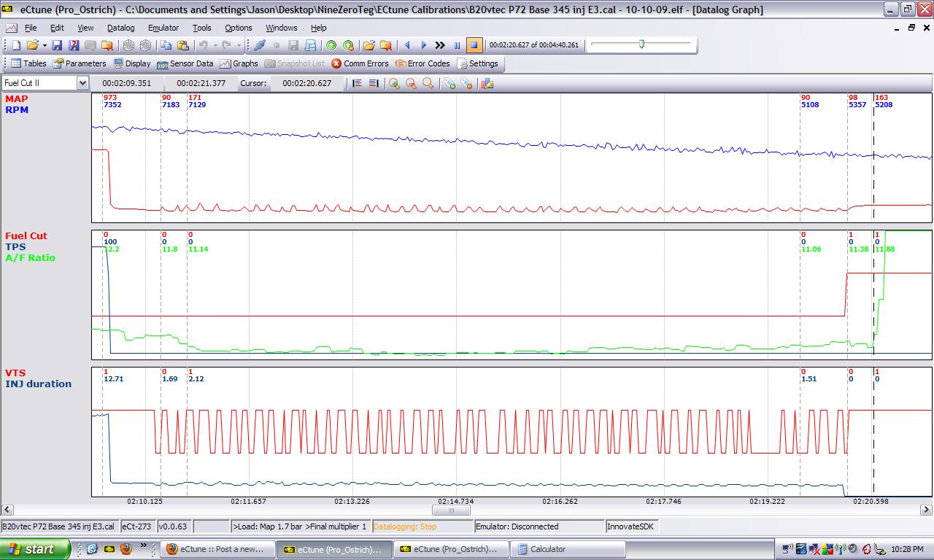The image size is (934, 560).
Task: Open a datalog file from the toolbar
Action: click(369, 45)
